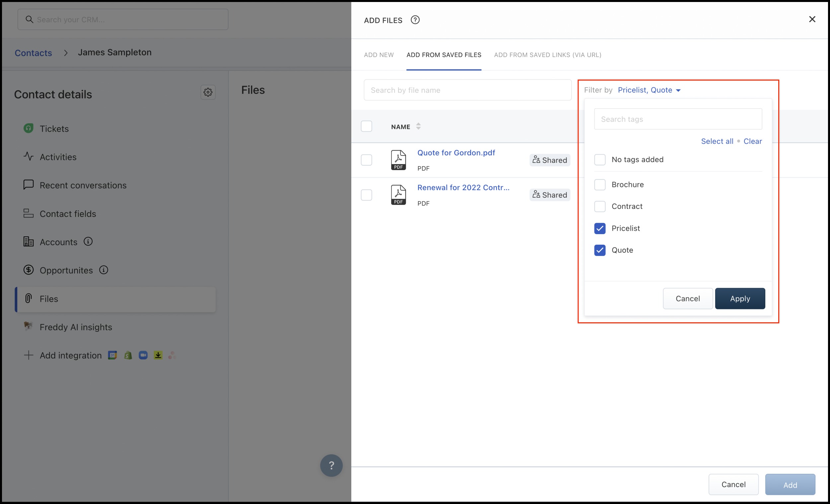This screenshot has height=504, width=830.
Task: Sort files by the NAME column arrows
Action: 418,126
